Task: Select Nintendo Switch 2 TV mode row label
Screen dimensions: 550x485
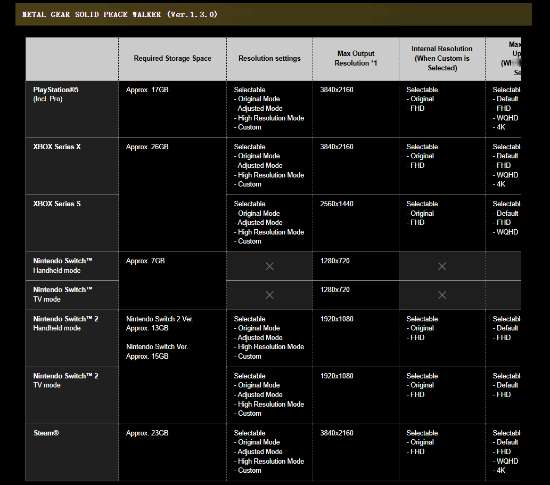Action: pyautogui.click(x=66, y=380)
